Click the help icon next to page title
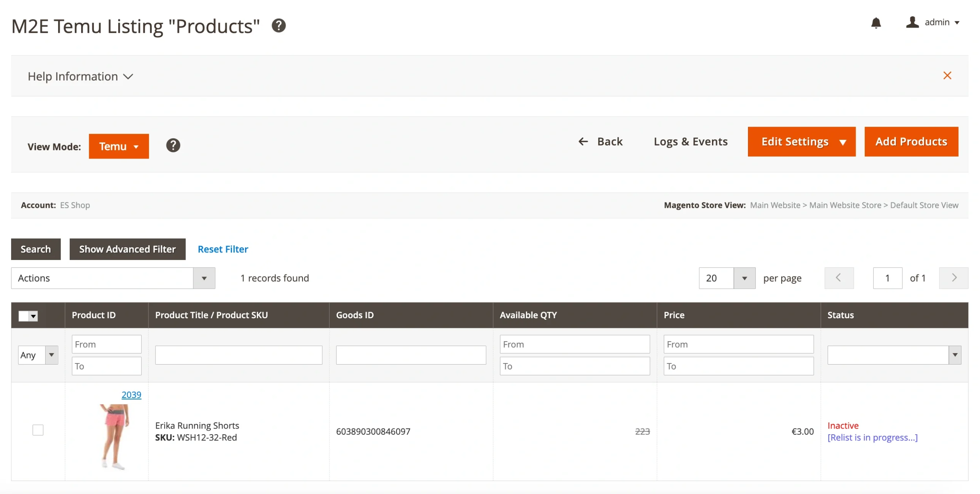 coord(279,26)
